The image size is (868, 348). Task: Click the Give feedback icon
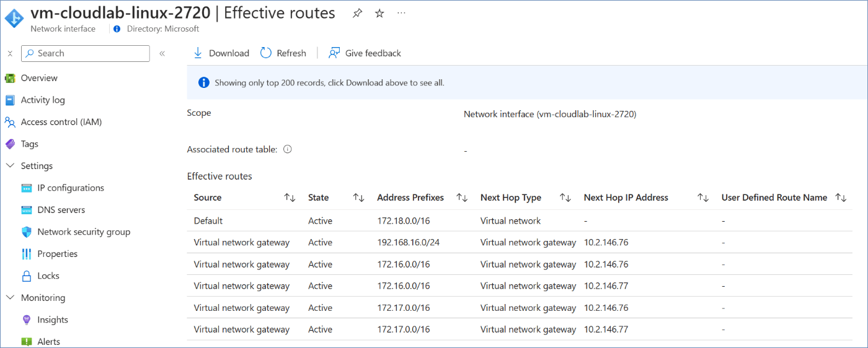(x=334, y=53)
